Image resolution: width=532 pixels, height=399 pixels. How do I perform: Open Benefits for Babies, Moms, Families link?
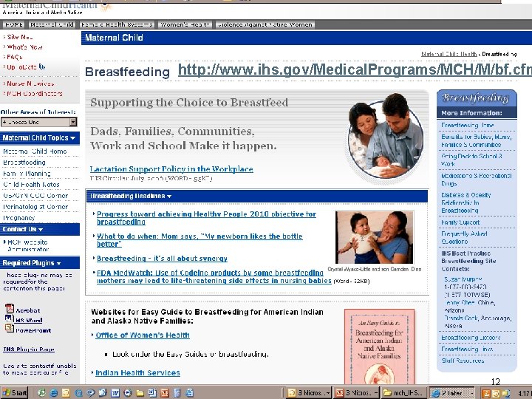477,141
